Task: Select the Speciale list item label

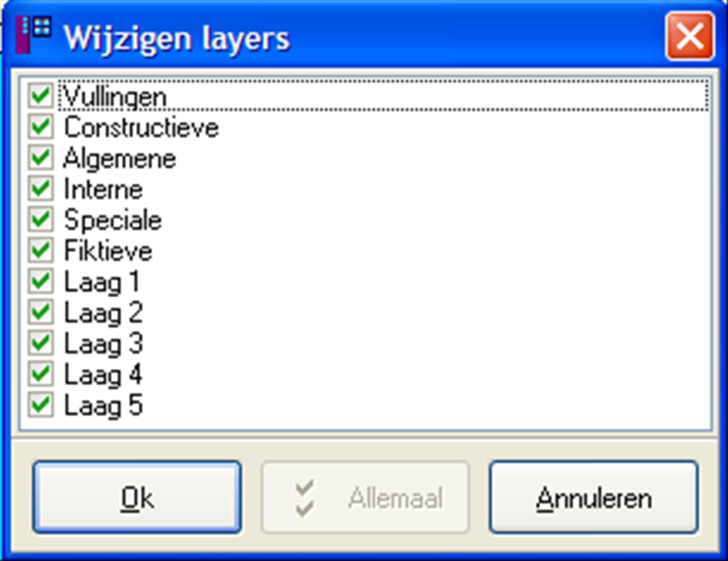Action: coord(113,220)
